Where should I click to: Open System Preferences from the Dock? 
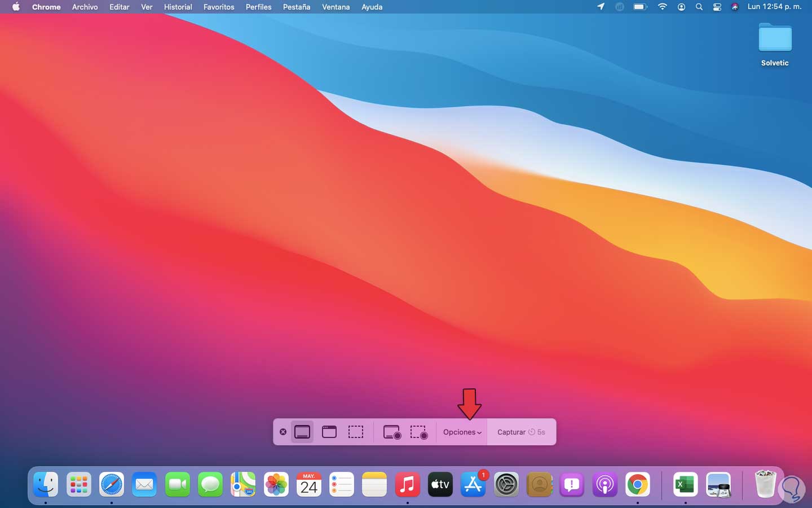pos(506,484)
